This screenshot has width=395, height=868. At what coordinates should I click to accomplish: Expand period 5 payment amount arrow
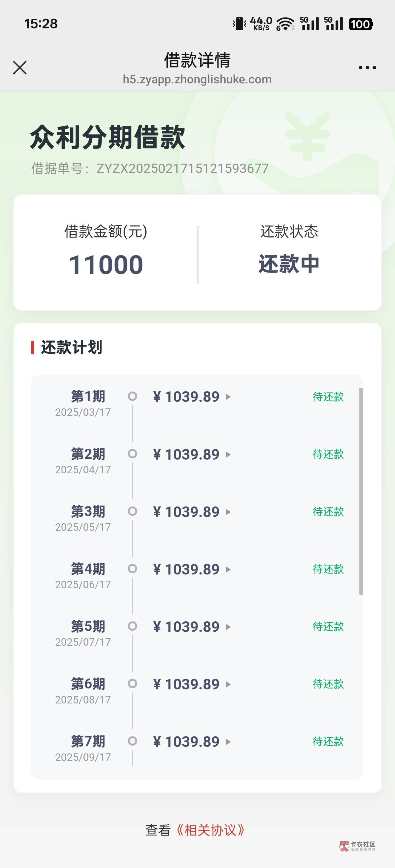[x=228, y=627]
